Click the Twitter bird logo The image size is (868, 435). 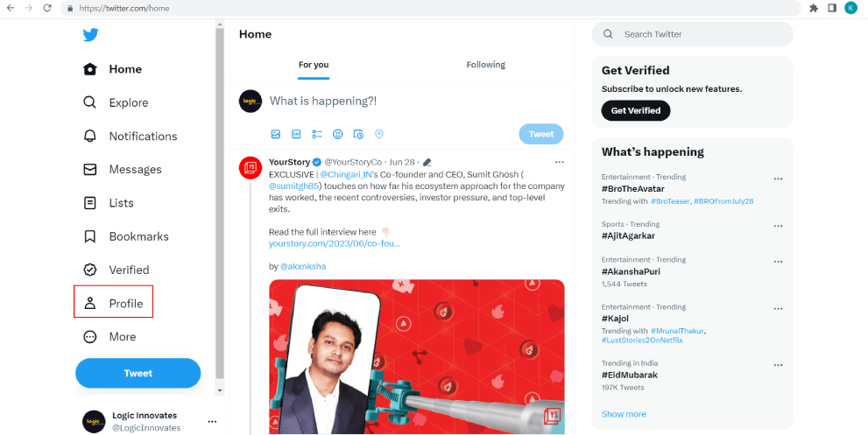pos(91,35)
